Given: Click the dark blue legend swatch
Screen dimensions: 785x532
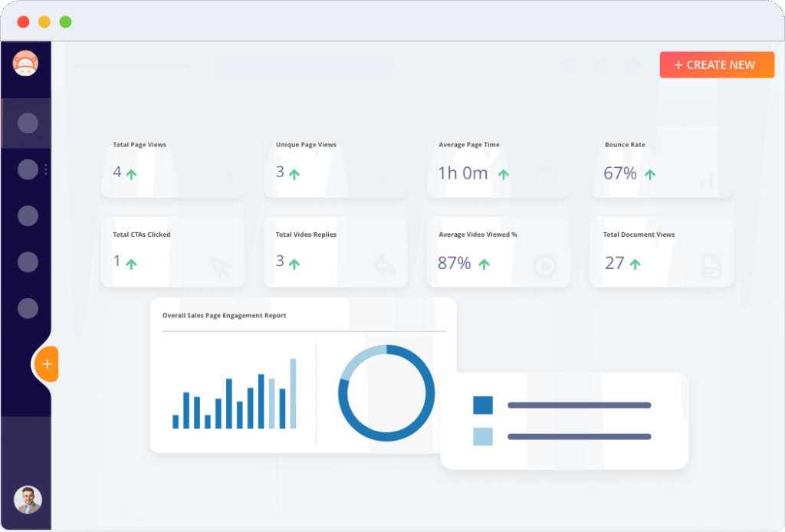Looking at the screenshot, I should tap(483, 405).
